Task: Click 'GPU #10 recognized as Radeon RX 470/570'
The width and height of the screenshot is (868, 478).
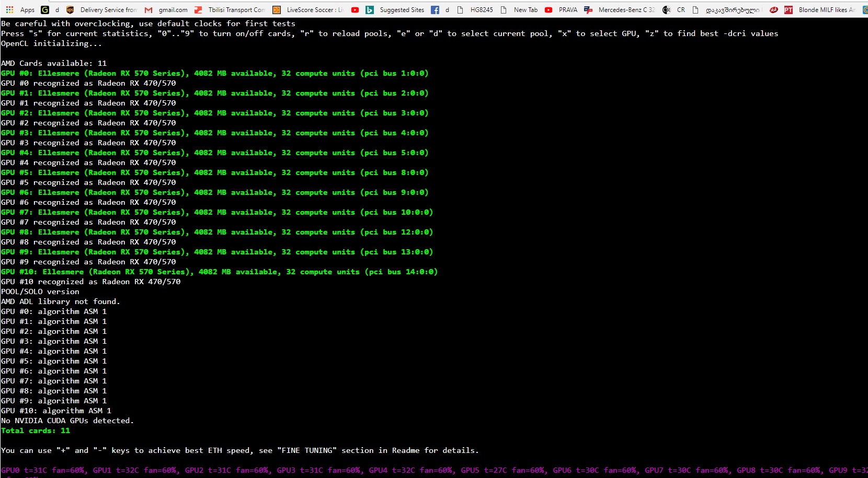Action: (91, 282)
